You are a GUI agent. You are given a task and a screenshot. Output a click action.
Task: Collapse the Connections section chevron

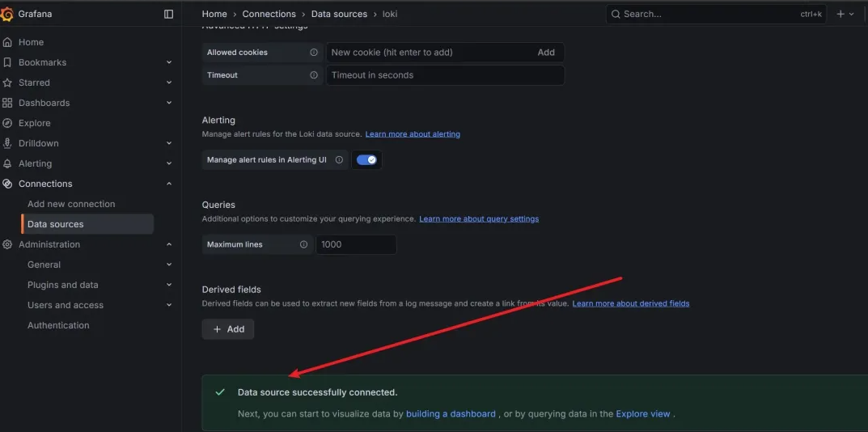[169, 184]
